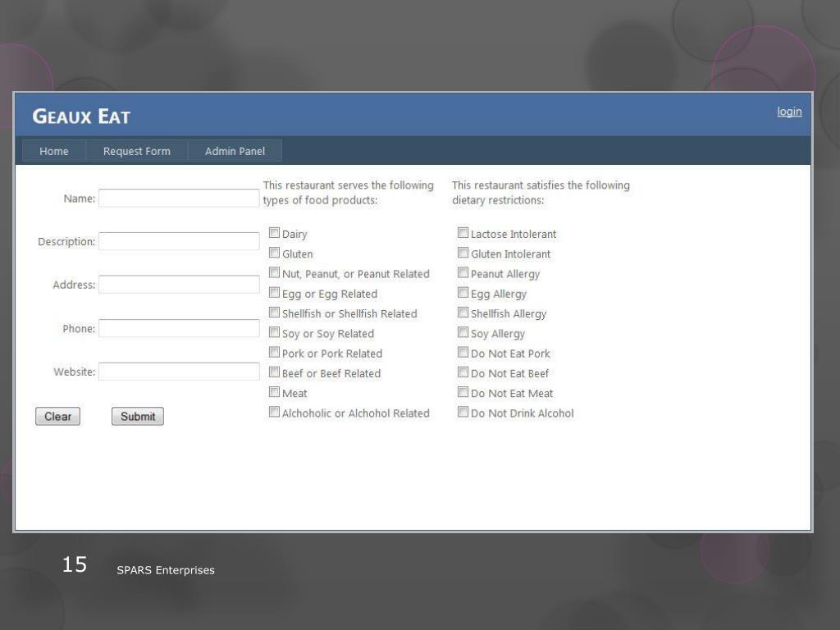Viewport: 840px width, 630px height.
Task: Click the Geaux Eat site title
Action: tap(81, 116)
